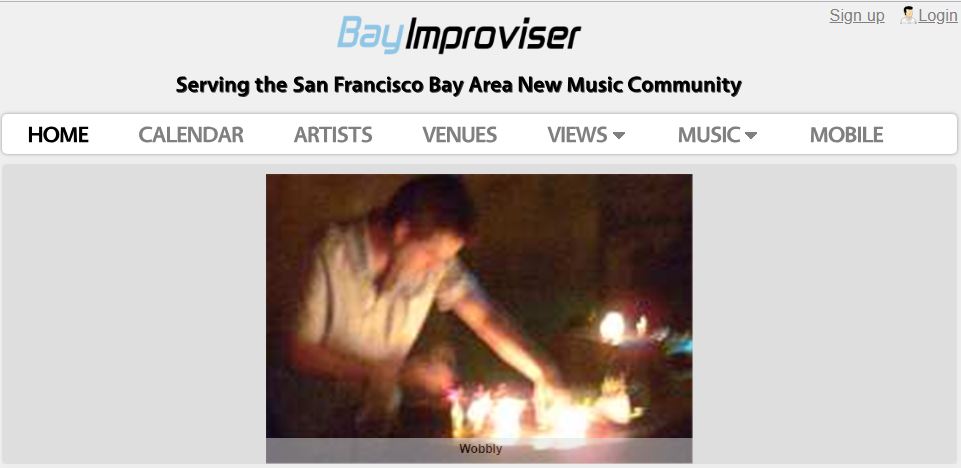Select the ARTISTS navigation item
Screen dimensions: 961x468
[x=333, y=135]
